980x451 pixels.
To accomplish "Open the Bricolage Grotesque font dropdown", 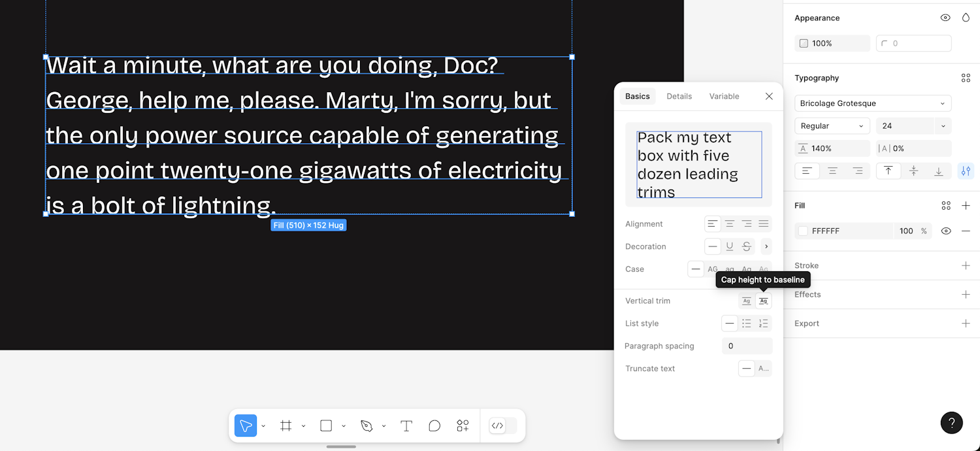I will pos(872,103).
